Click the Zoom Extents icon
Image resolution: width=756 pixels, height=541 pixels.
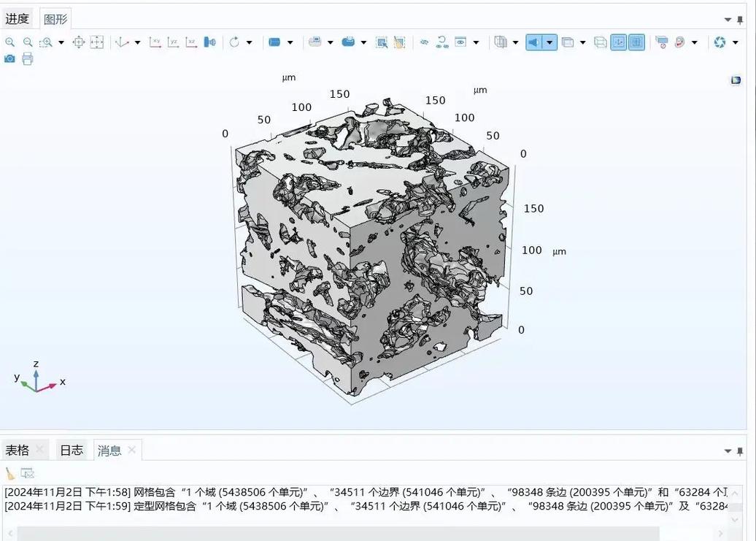click(x=97, y=42)
